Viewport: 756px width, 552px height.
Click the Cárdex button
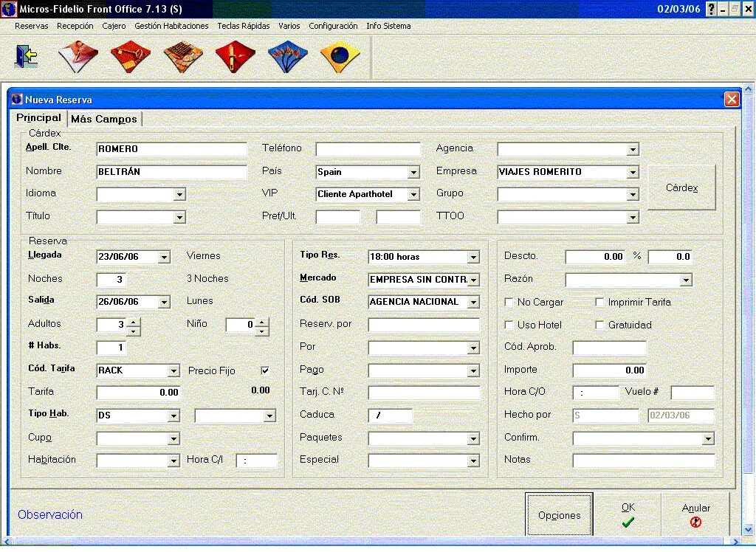pyautogui.click(x=681, y=187)
